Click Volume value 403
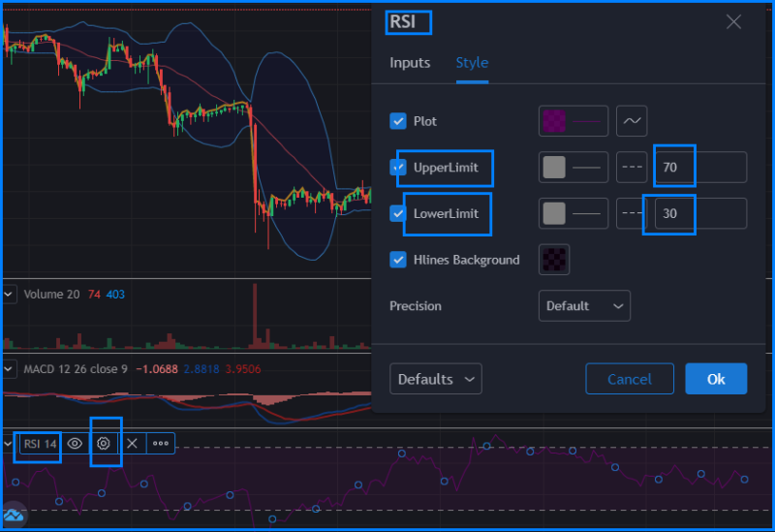This screenshot has height=532, width=775. 115,295
